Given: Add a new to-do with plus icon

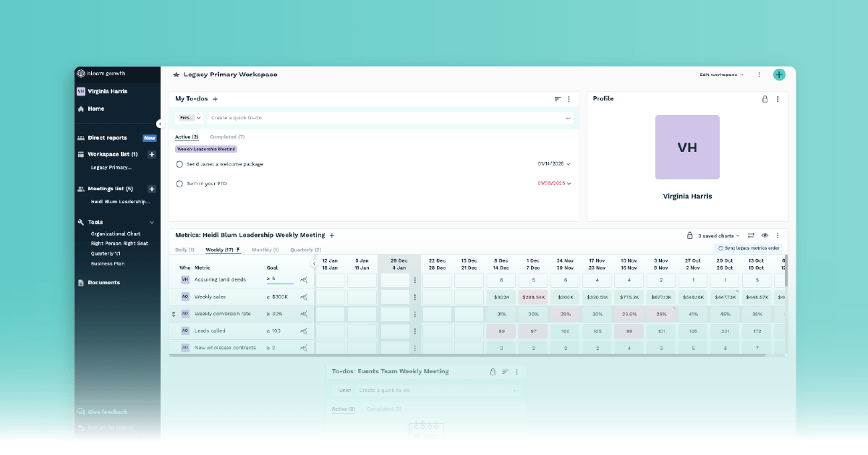Looking at the screenshot, I should point(216,99).
